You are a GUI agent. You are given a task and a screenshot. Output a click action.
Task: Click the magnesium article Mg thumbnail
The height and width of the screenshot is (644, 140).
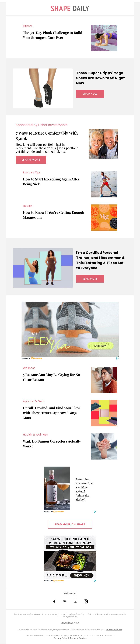coord(104,218)
